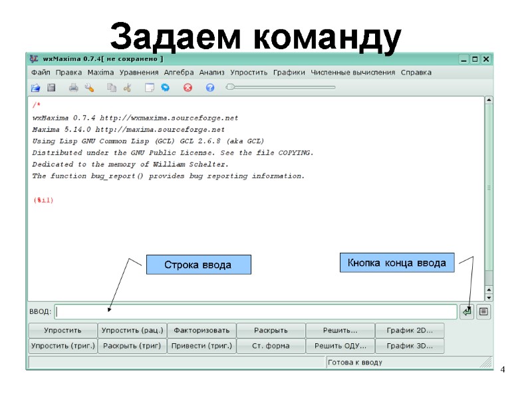Image resolution: width=532 pixels, height=399 pixels.
Task: Click the Раскрыть button
Action: pos(271,330)
